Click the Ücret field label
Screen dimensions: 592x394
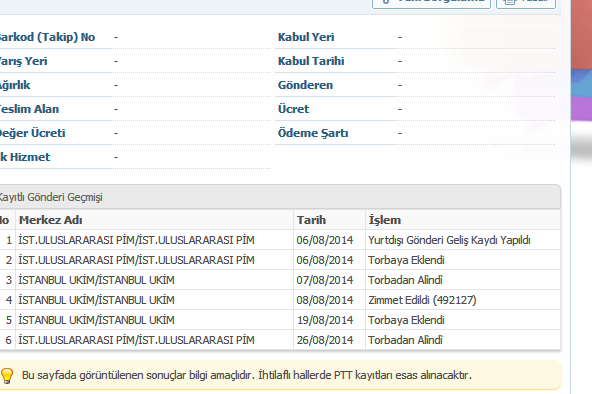[293, 109]
